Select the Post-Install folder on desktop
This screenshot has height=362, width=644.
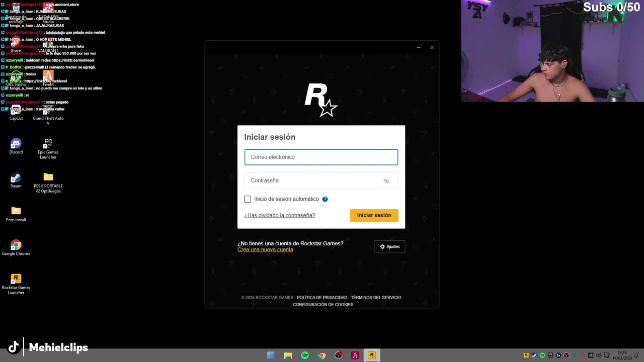click(x=16, y=214)
